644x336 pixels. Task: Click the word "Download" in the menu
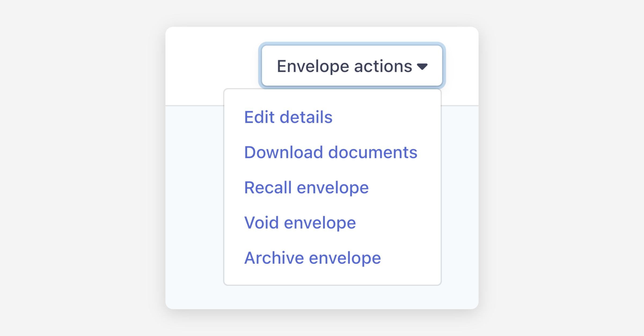284,152
